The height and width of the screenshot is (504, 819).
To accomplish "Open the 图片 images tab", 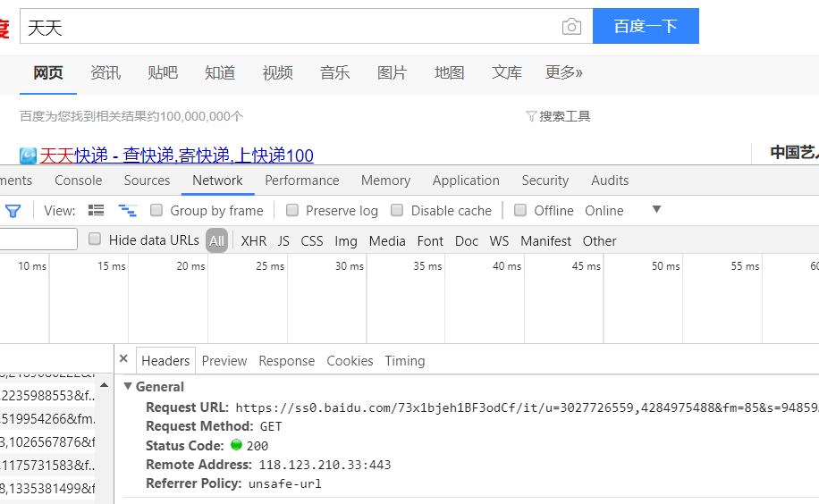I will coord(393,72).
